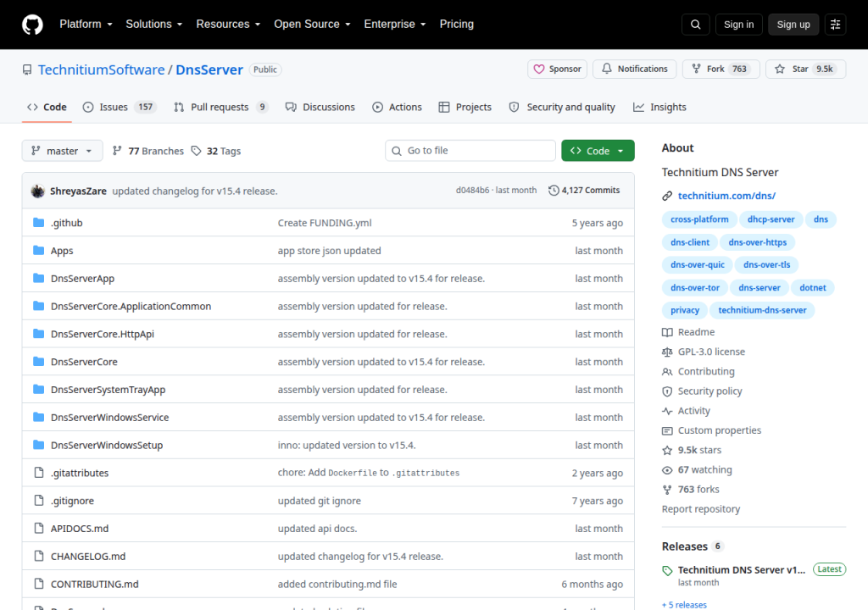868x610 pixels.
Task: Click the Custom properties icon
Action: click(x=667, y=430)
